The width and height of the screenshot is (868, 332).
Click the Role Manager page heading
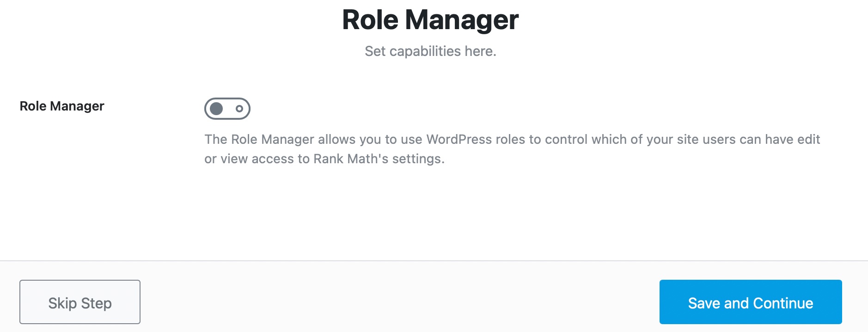point(430,20)
